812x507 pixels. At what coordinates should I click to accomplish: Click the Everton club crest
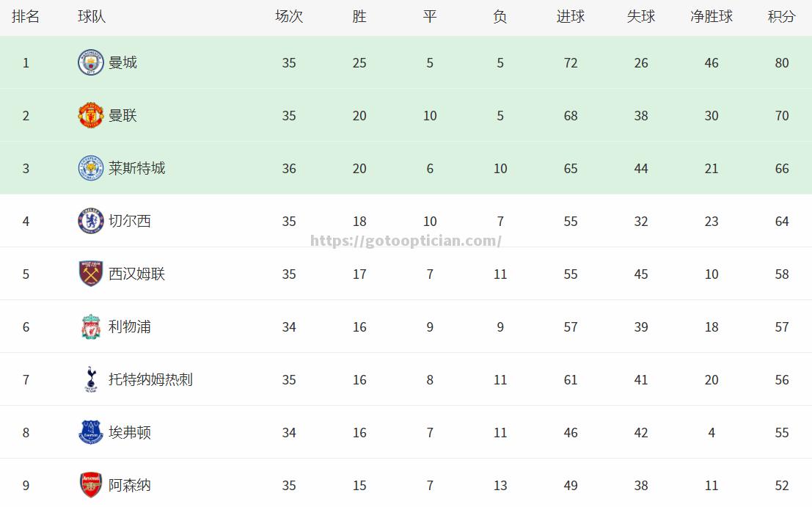tap(91, 432)
